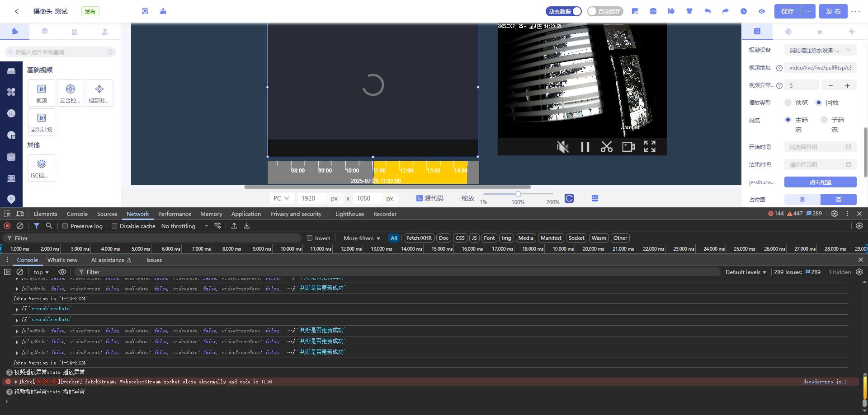The height and width of the screenshot is (415, 868).
Task: Select the 视频 component icon
Action: click(42, 93)
